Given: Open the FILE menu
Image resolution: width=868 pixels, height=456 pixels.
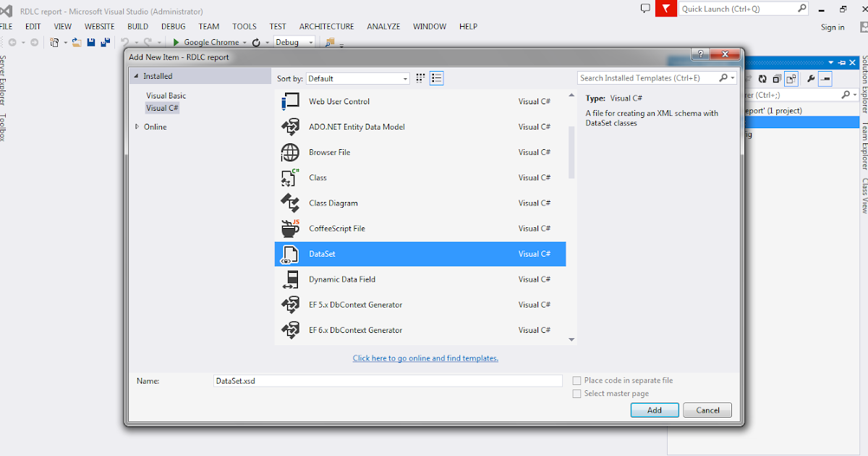Looking at the screenshot, I should point(6,26).
